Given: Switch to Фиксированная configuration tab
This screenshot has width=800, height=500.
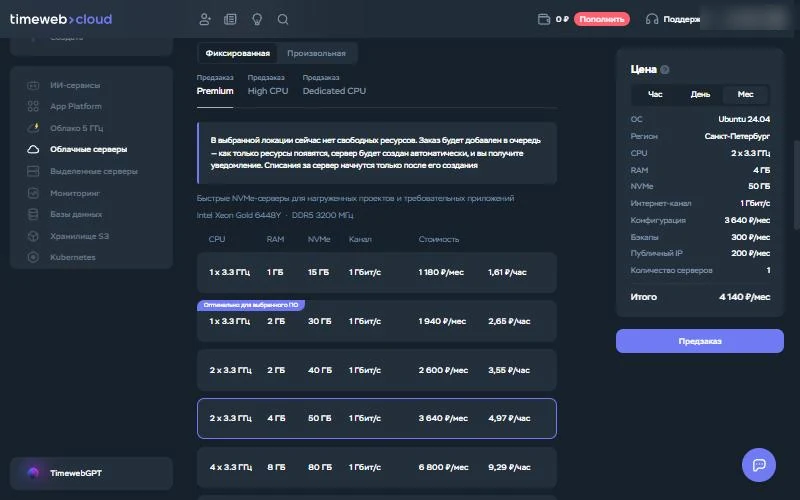Looking at the screenshot, I should tap(237, 53).
